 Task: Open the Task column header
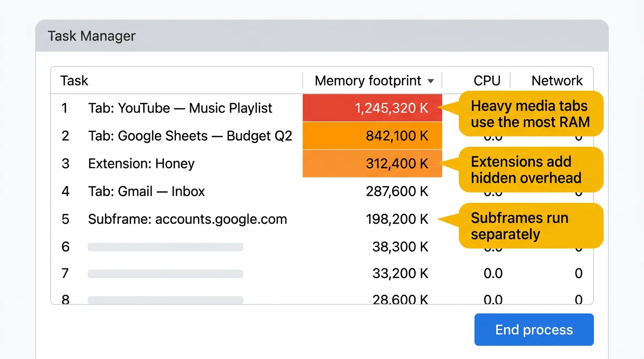(74, 80)
